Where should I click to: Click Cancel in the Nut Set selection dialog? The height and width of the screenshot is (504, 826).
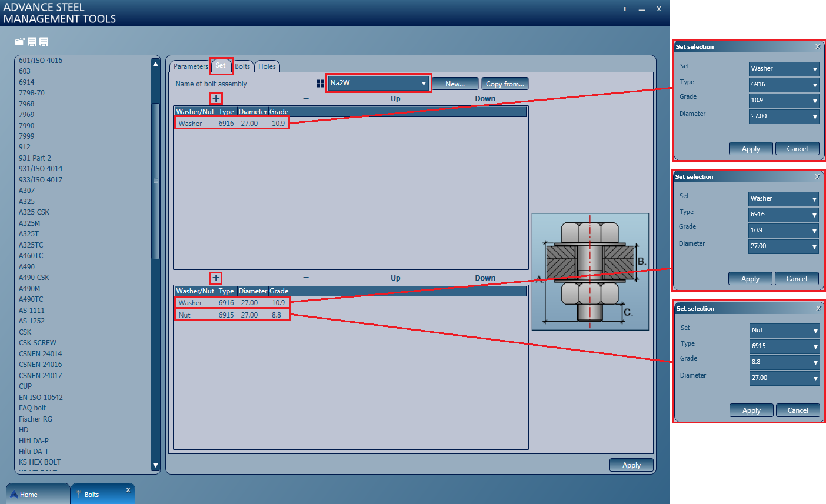click(798, 410)
